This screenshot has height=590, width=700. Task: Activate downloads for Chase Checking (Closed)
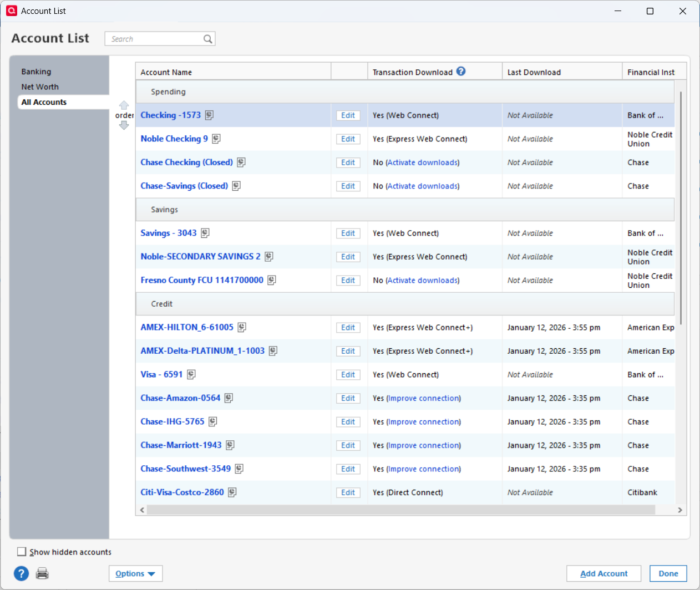coord(423,162)
